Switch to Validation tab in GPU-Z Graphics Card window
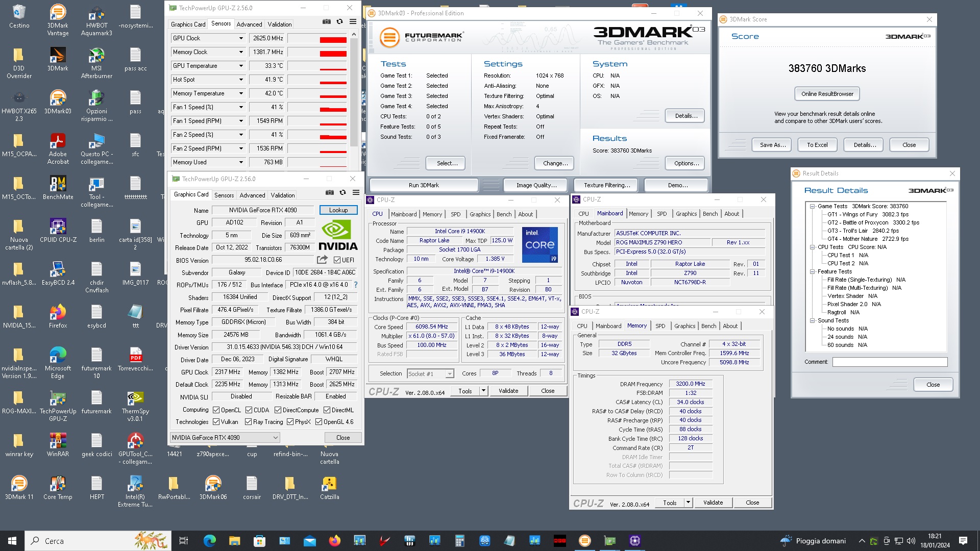The image size is (980, 551). (283, 195)
